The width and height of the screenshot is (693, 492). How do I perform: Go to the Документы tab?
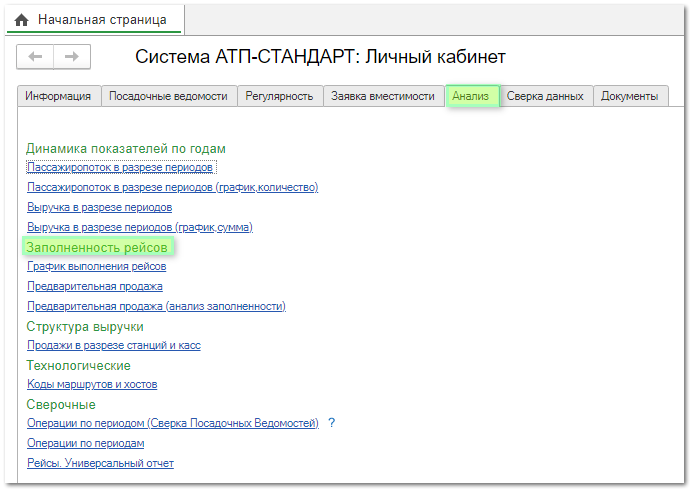click(x=629, y=96)
